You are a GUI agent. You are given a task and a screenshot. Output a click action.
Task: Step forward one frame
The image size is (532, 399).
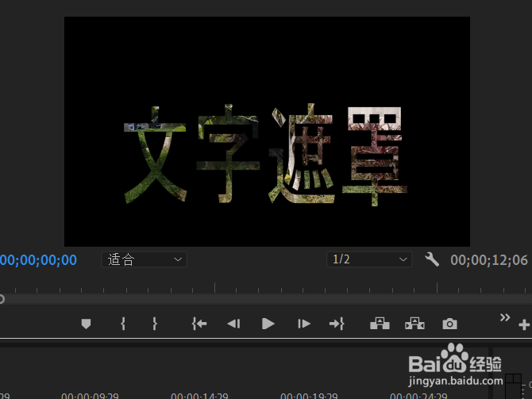tap(303, 324)
